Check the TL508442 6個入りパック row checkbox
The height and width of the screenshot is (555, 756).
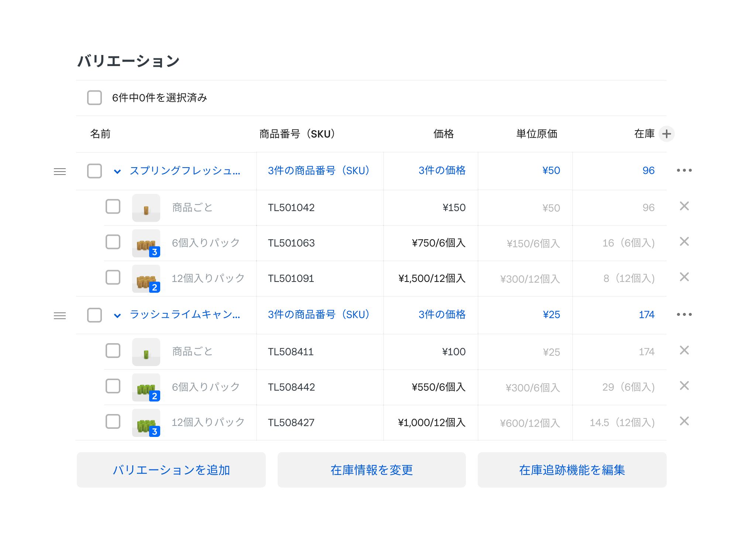(113, 386)
